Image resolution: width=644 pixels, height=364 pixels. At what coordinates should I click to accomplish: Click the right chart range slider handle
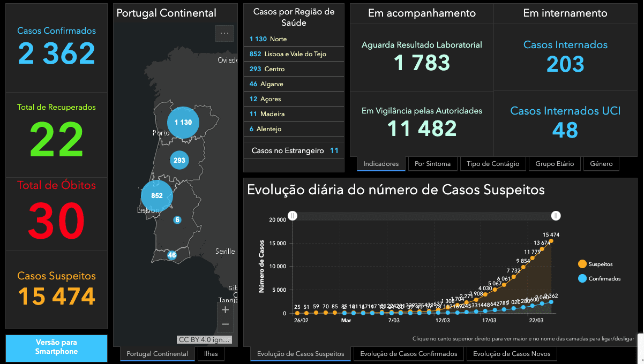pos(556,216)
